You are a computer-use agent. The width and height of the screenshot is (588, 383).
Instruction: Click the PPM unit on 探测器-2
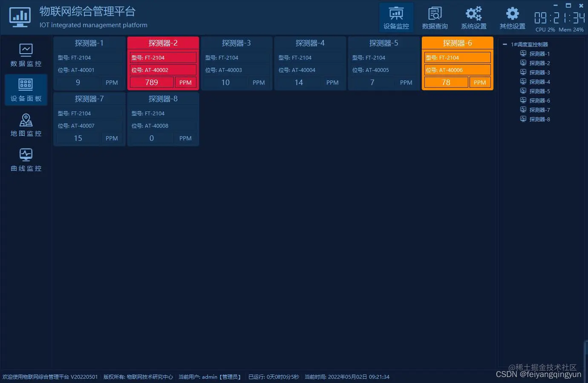click(x=185, y=82)
